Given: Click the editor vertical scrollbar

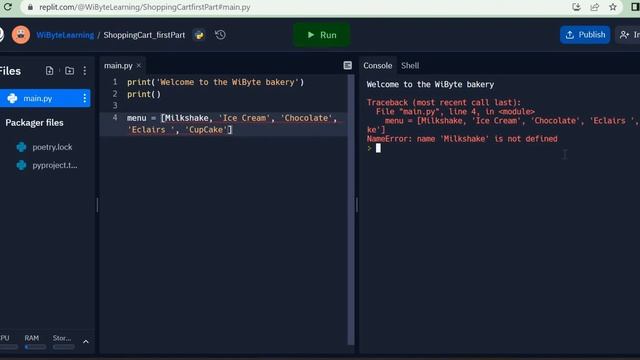Looking at the screenshot, I should (351, 210).
